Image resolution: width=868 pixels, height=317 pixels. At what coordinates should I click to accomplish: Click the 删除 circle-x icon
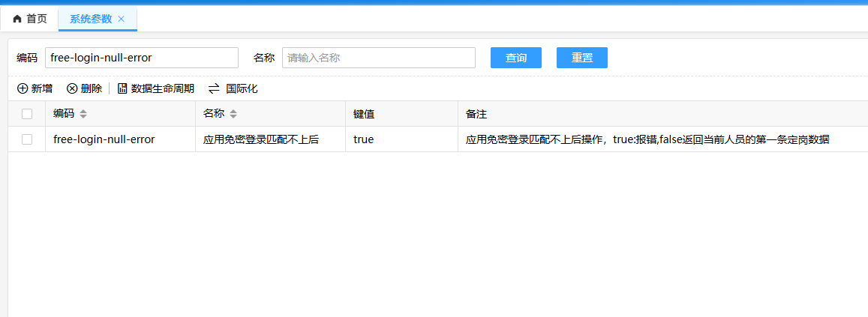(72, 88)
